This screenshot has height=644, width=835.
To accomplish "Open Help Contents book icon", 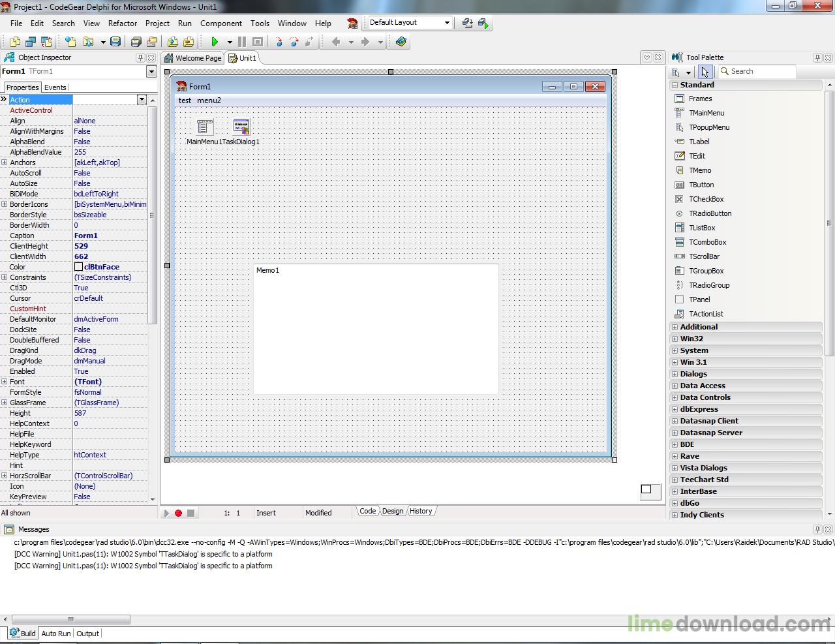I will [x=401, y=42].
